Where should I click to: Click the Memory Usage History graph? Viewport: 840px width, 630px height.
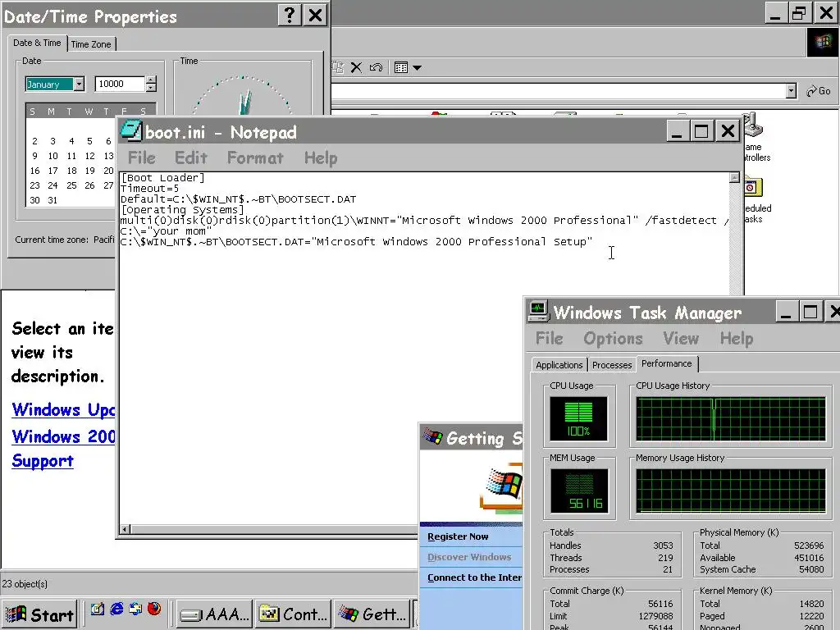(x=731, y=491)
